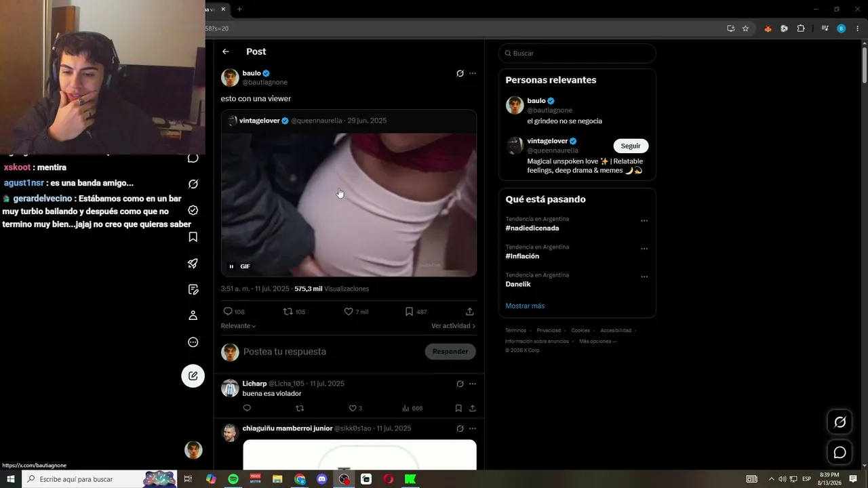Viewport: 868px width, 488px height.
Task: Open the Términos footer link
Action: (x=515, y=331)
